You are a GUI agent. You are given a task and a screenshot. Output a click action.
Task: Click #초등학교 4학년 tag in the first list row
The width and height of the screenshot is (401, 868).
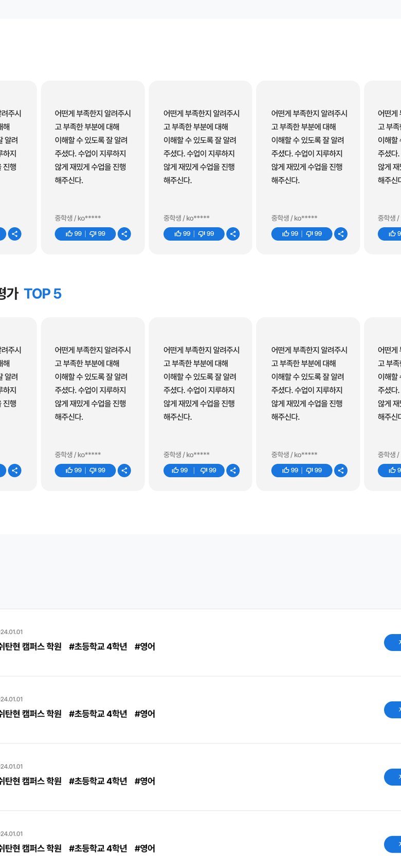pyautogui.click(x=98, y=646)
